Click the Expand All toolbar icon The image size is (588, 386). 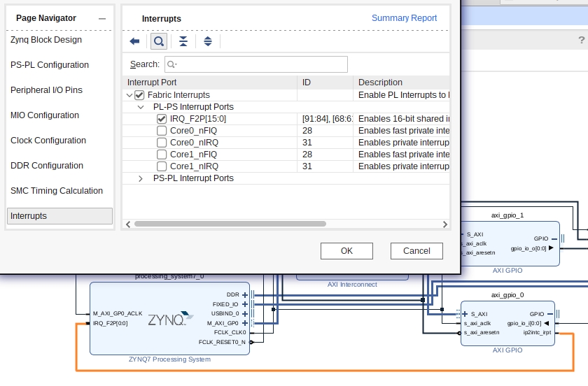pyautogui.click(x=208, y=41)
